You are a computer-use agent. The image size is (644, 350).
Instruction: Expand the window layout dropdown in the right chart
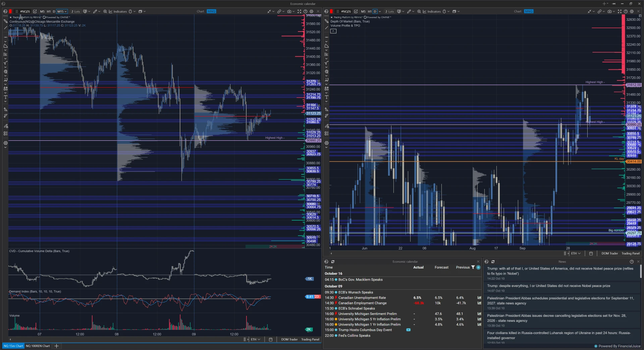tap(459, 11)
